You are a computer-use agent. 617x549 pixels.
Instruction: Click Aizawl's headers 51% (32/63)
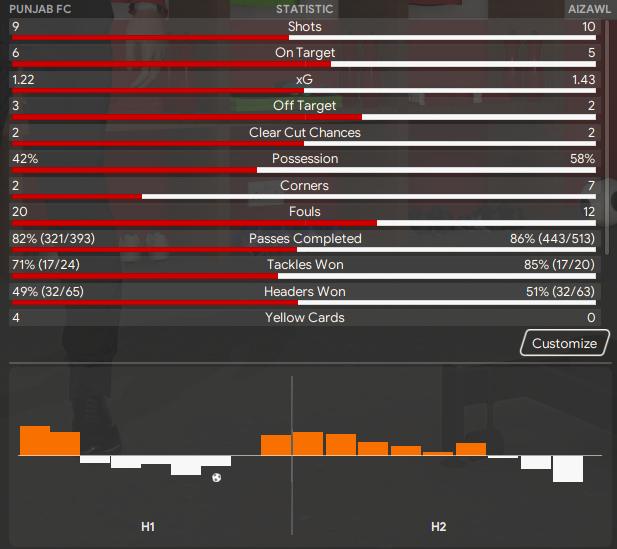560,292
